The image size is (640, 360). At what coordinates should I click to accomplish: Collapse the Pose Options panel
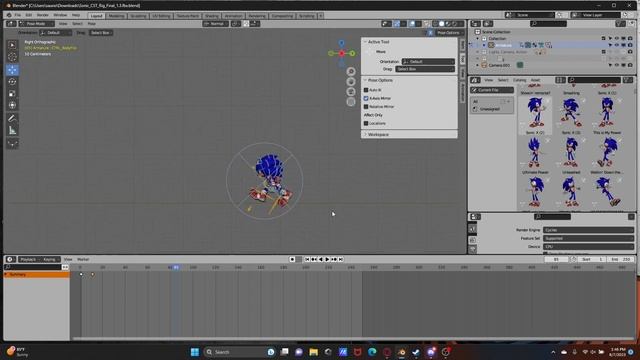coord(380,80)
